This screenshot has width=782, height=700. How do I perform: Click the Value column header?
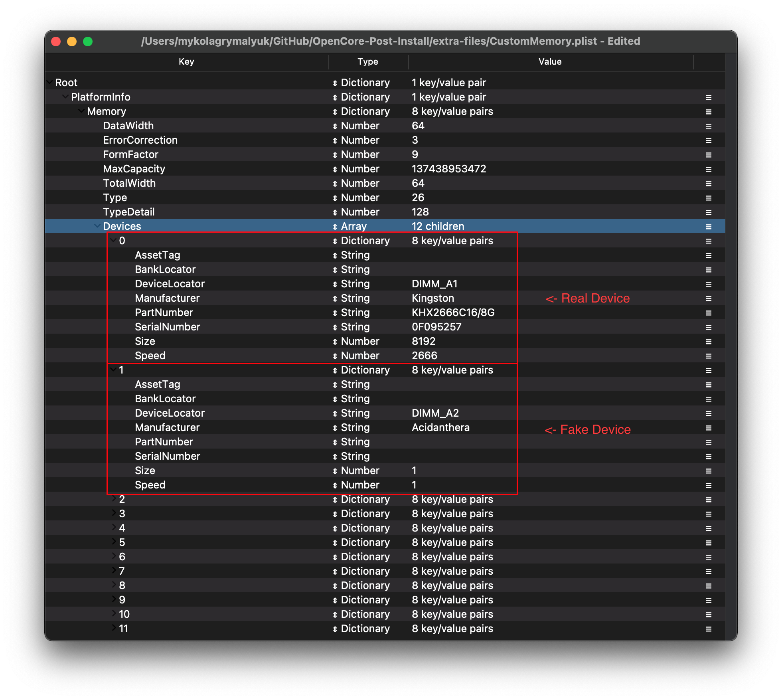(550, 62)
